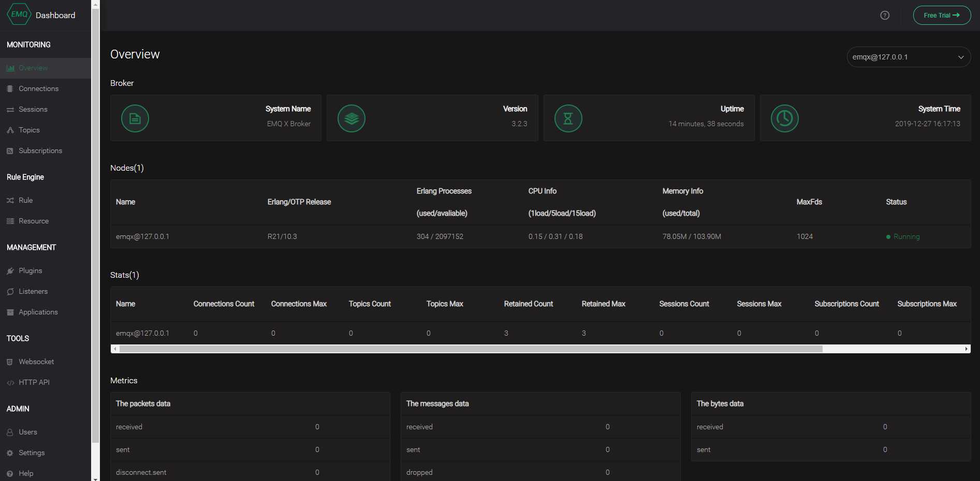Click the Dashboard title link
The image size is (980, 481).
tap(55, 16)
